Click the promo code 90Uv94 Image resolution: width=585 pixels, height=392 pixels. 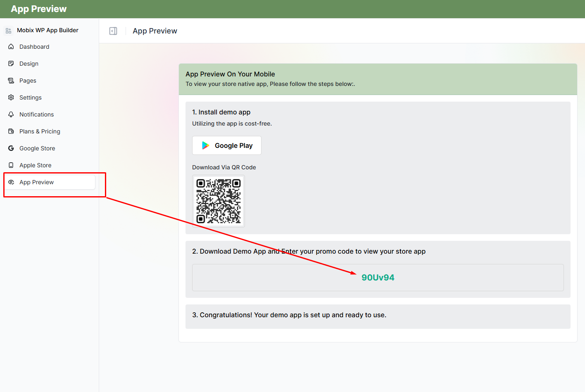[378, 278]
